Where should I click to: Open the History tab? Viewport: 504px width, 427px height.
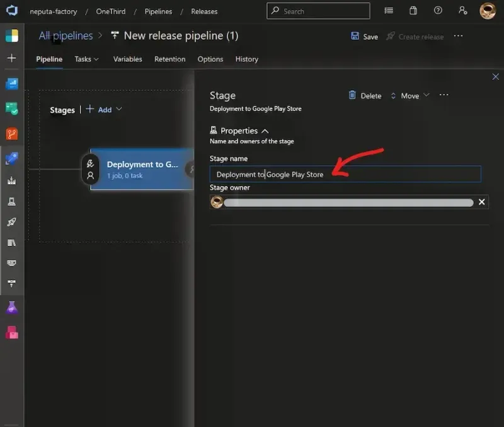click(246, 59)
